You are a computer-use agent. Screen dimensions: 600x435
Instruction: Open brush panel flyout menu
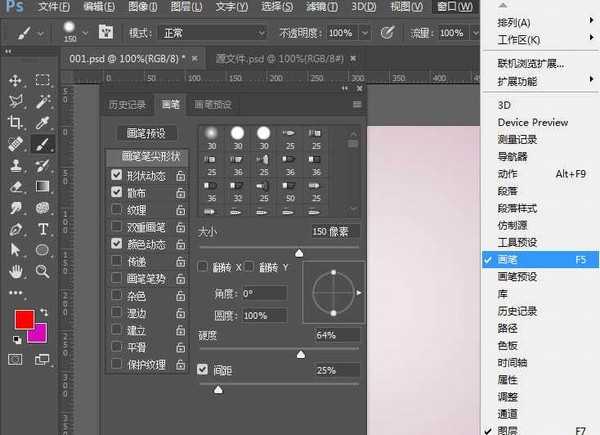point(357,104)
